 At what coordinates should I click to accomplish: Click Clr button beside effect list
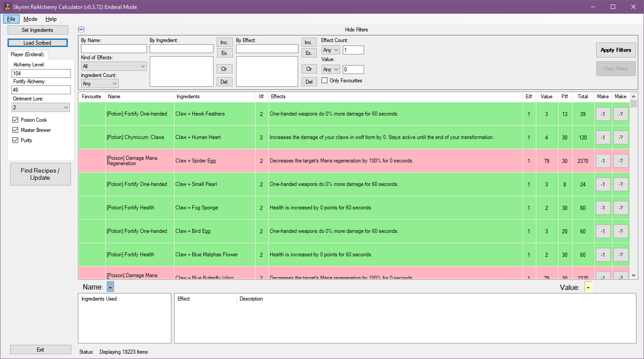pos(309,69)
